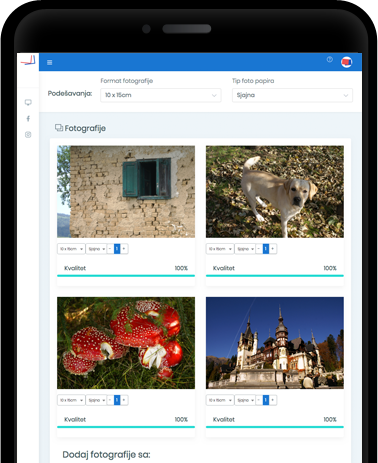Click Kvalitet progress bar under dog photo
This screenshot has width=378, height=463.
(x=275, y=276)
